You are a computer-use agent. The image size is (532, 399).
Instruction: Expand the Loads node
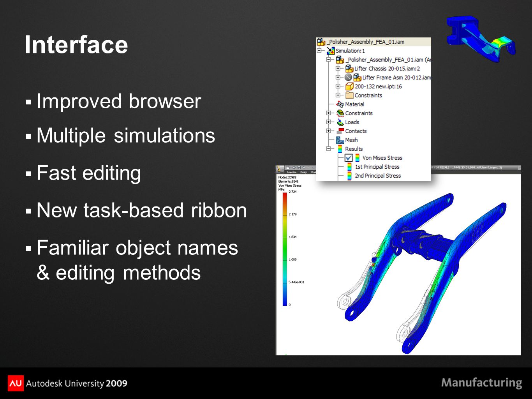tap(329, 122)
